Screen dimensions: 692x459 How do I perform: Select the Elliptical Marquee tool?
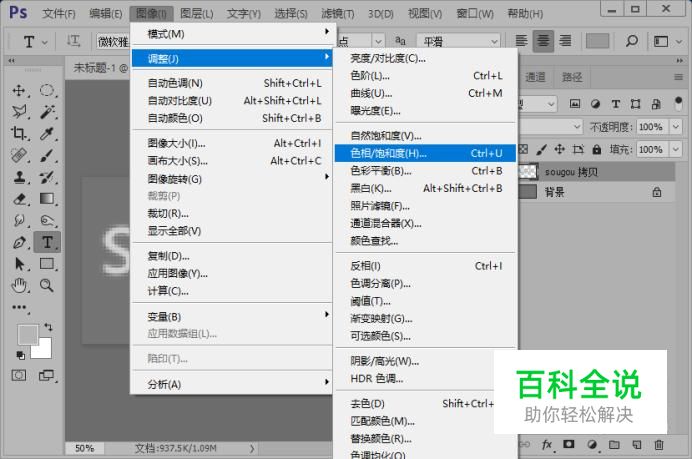47,90
